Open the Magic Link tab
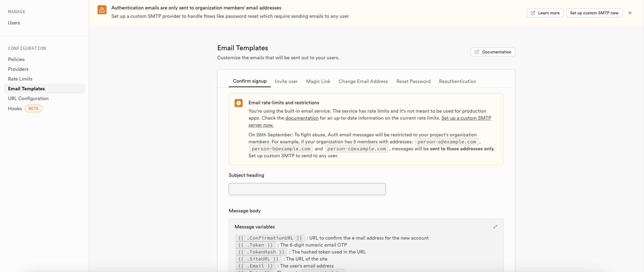 click(318, 81)
